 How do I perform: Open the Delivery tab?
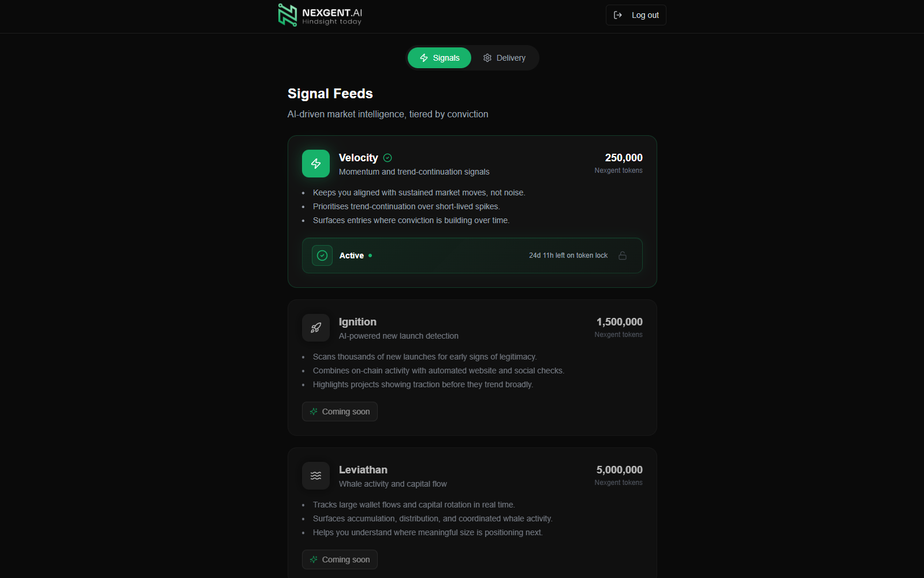[x=504, y=58]
